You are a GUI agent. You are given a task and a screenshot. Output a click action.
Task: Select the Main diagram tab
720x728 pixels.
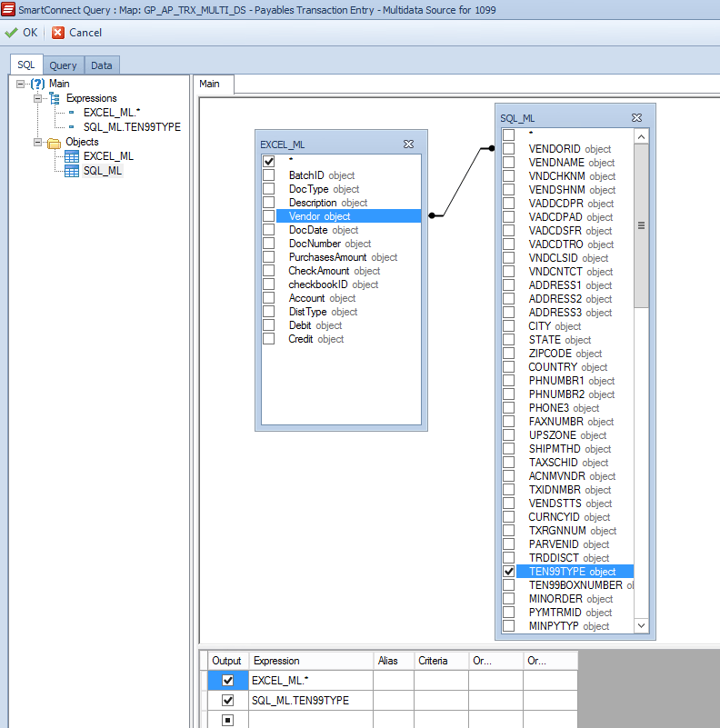(209, 84)
